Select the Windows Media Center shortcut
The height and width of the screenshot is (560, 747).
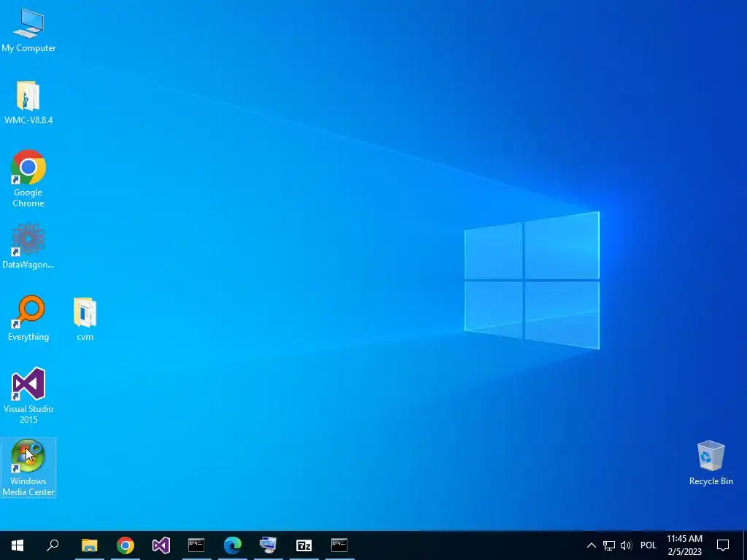(28, 467)
